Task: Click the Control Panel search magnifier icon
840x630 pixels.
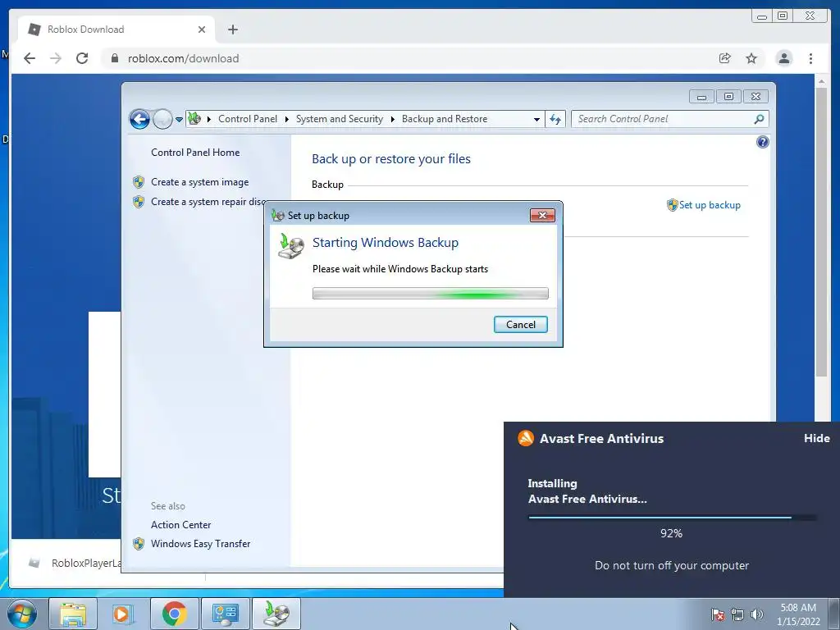Action: coord(759,119)
